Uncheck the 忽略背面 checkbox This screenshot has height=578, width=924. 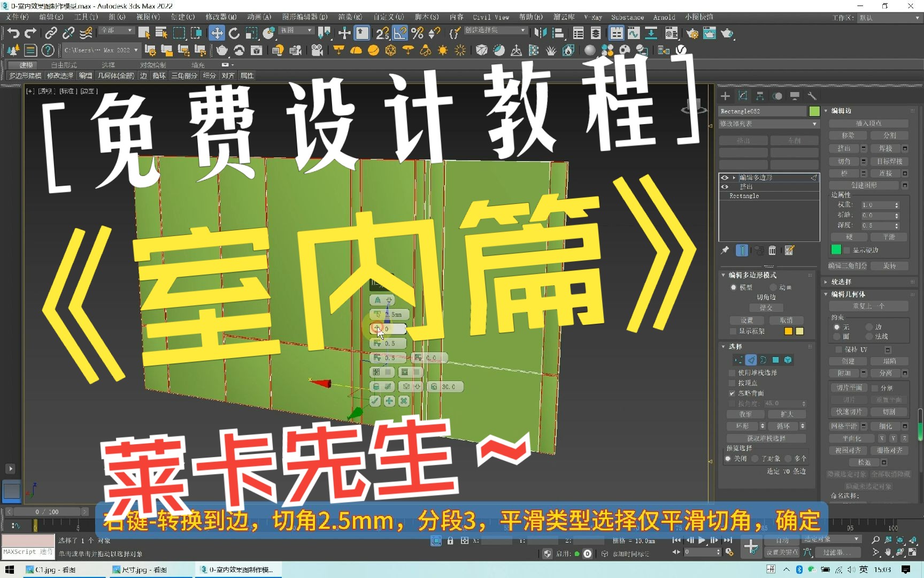(x=733, y=393)
